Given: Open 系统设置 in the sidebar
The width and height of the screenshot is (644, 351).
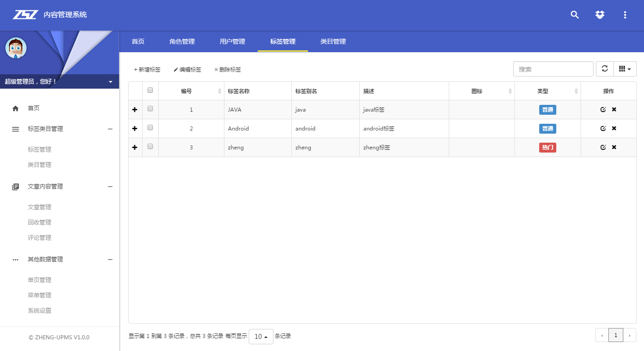Looking at the screenshot, I should [x=40, y=310].
